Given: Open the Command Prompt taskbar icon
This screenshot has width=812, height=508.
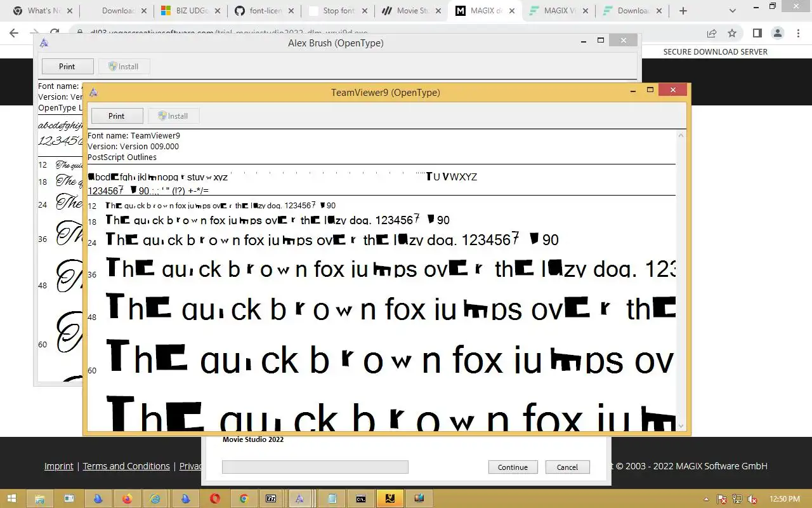Looking at the screenshot, I should tap(360, 498).
